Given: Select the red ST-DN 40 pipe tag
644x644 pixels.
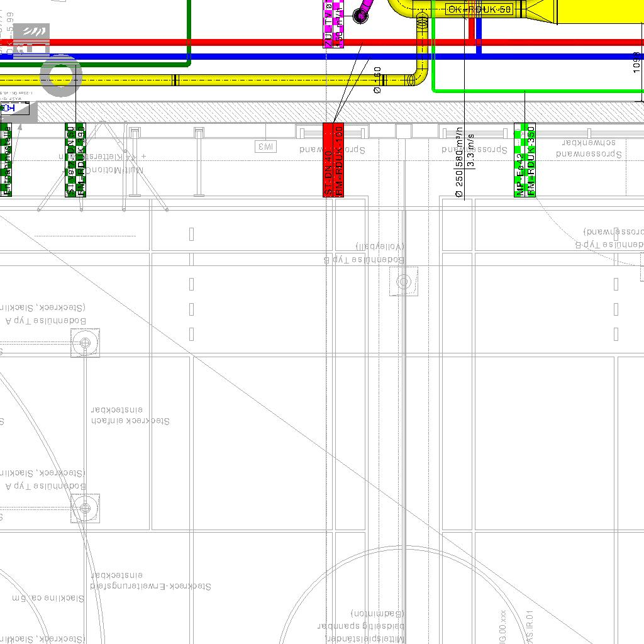Looking at the screenshot, I should coord(333,160).
